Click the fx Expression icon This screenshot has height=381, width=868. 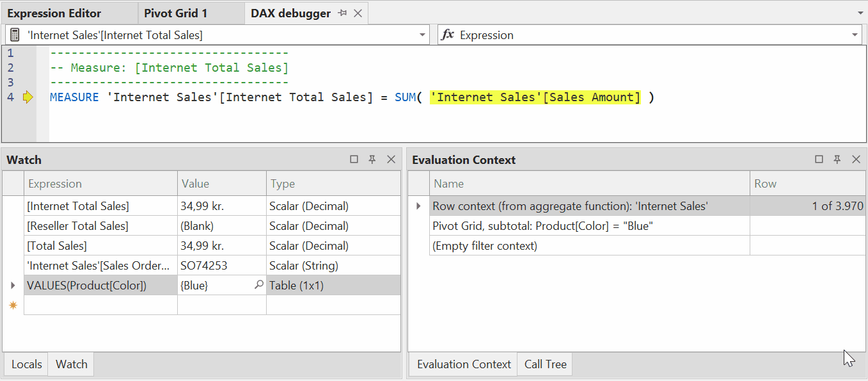point(448,35)
